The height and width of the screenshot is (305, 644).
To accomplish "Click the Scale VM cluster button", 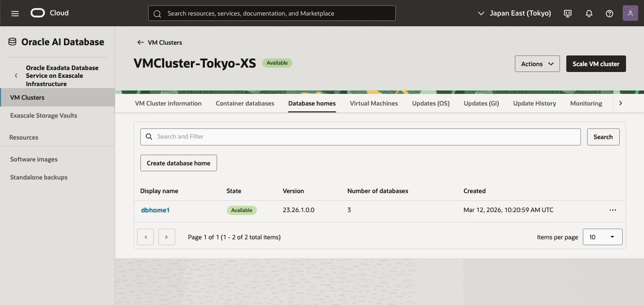I will tap(596, 64).
